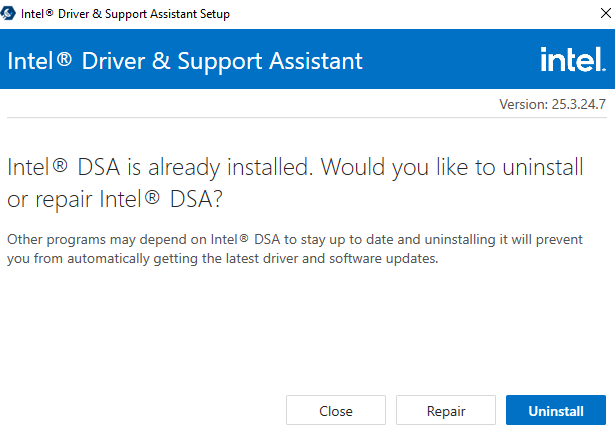Click the banner title Intel Driver & Support Assistant
The height and width of the screenshot is (434, 615).
point(185,61)
